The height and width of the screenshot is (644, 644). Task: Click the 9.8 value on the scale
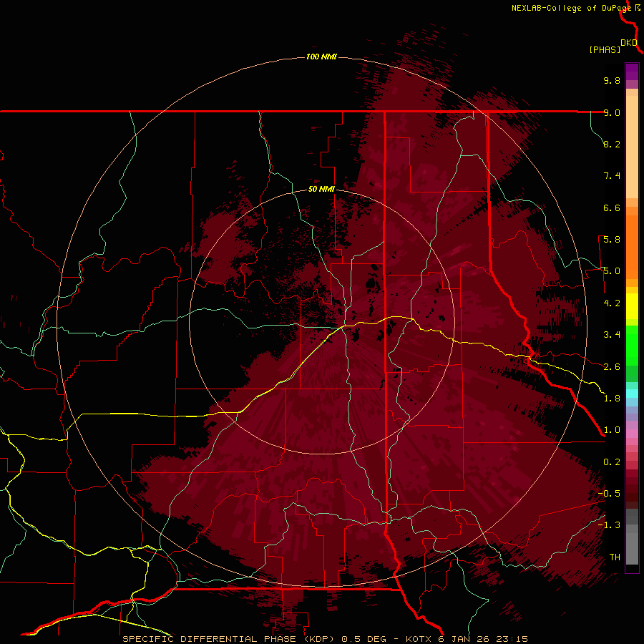[x=612, y=80]
